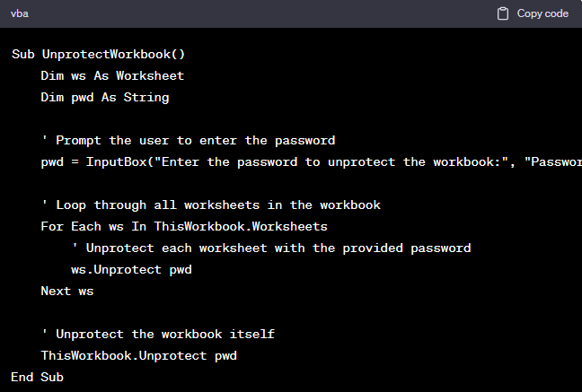Click the "ws.Unprotect pwd" statement

pyautogui.click(x=131, y=269)
